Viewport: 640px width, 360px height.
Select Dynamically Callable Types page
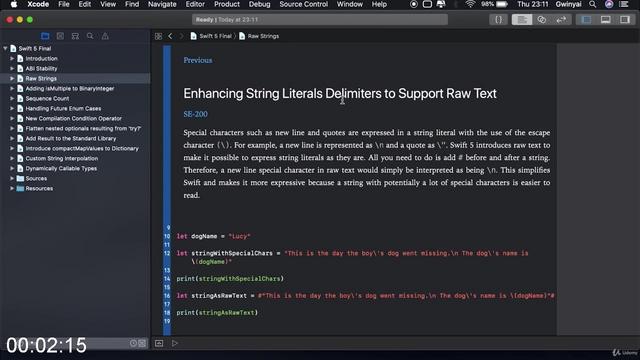61,169
